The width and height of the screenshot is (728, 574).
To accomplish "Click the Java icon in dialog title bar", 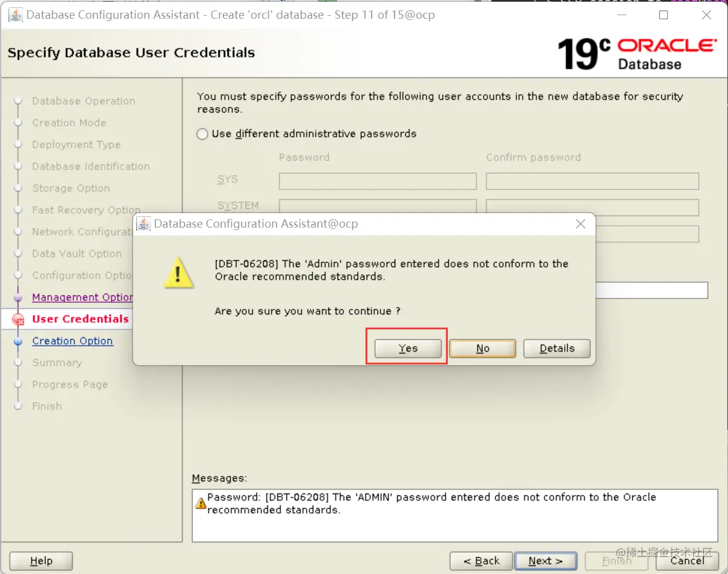I will [x=144, y=224].
